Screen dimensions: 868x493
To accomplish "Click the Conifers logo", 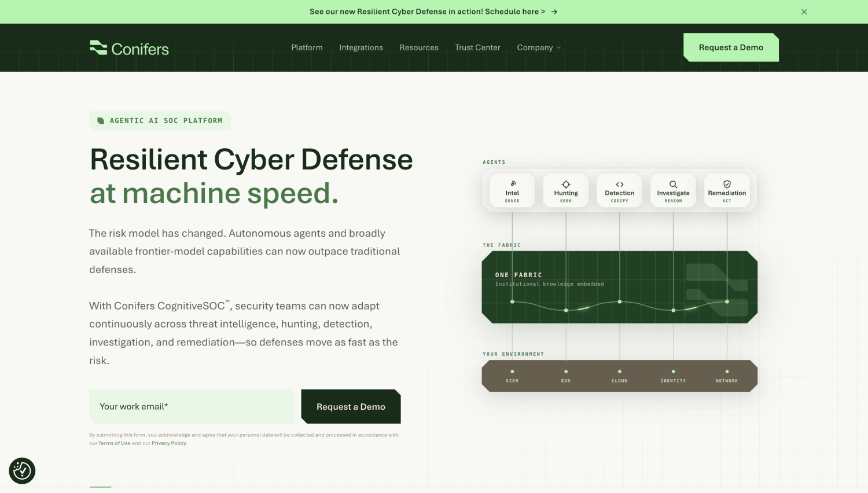I will 129,48.
